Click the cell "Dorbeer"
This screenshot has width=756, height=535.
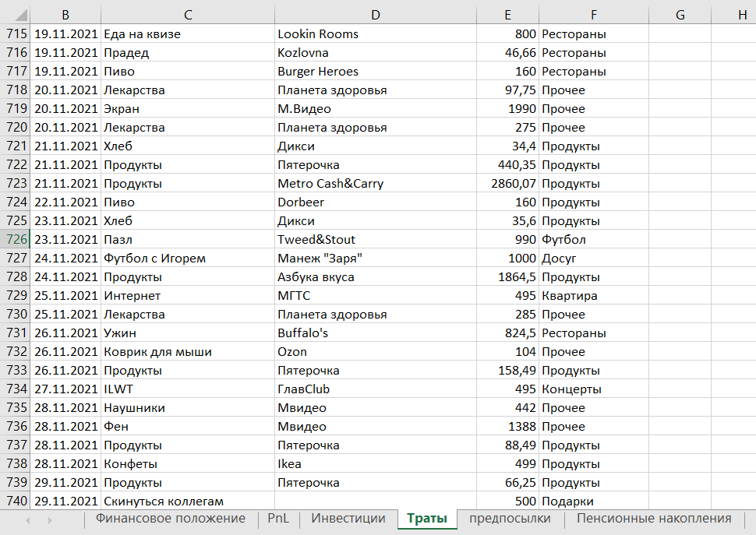point(376,202)
